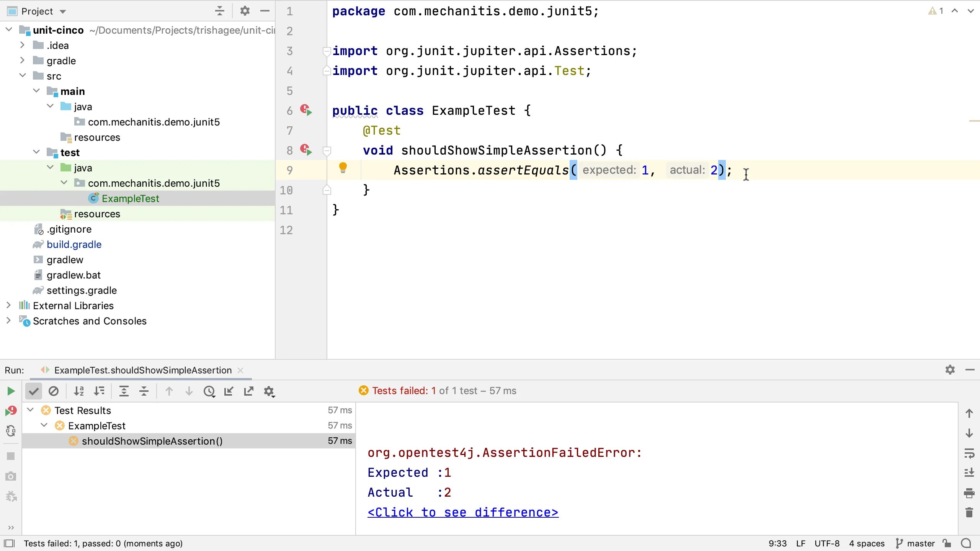The image size is (980, 551).
Task: Select .gitignore file
Action: 69,229
